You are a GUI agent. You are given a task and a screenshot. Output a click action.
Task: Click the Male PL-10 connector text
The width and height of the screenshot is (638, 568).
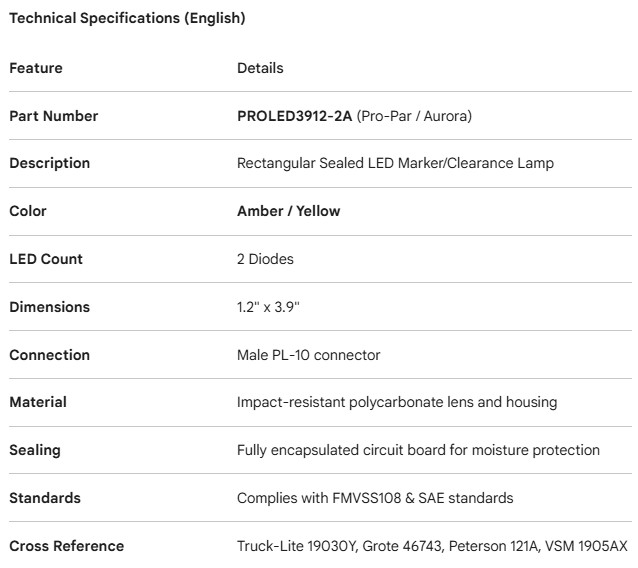coord(308,355)
